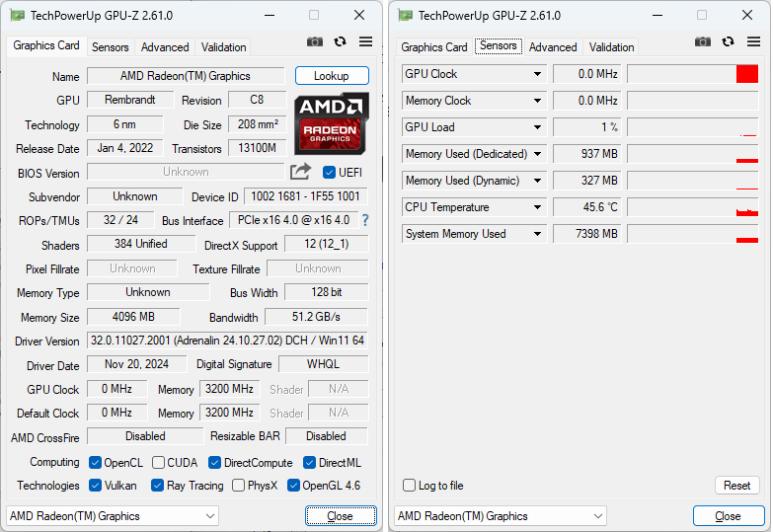The image size is (773, 532).
Task: Click the WHQL digital signature value
Action: point(323,364)
